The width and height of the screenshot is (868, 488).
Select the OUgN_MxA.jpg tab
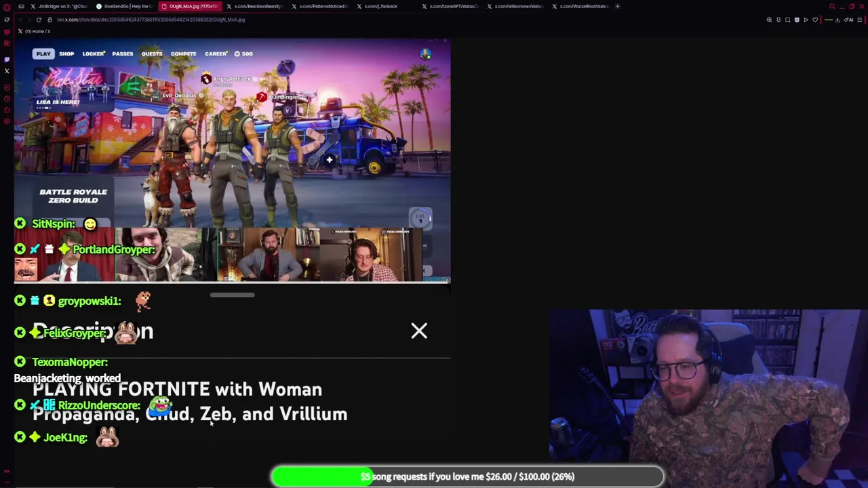(x=190, y=6)
